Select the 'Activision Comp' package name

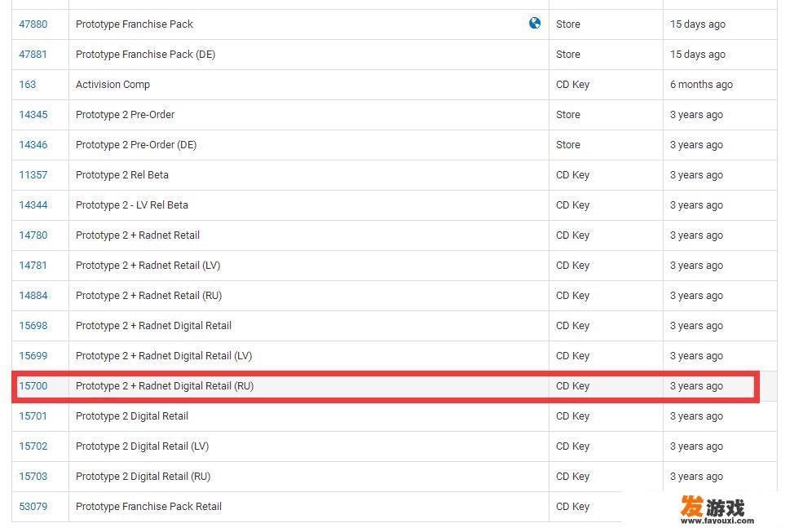coord(113,85)
